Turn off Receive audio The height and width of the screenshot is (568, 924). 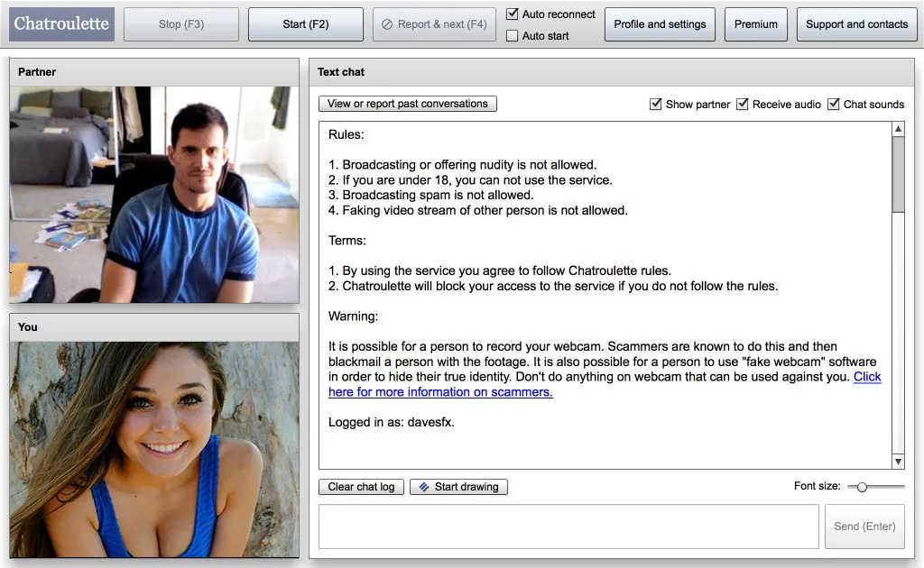[743, 105]
